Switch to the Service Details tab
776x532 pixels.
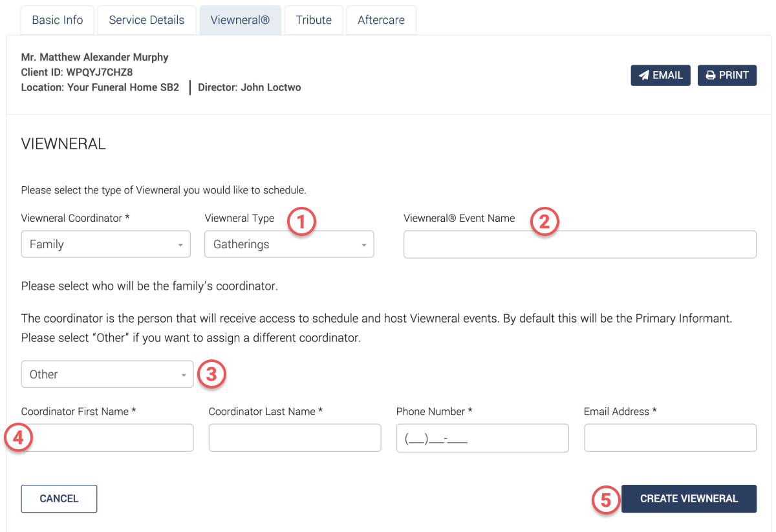147,20
